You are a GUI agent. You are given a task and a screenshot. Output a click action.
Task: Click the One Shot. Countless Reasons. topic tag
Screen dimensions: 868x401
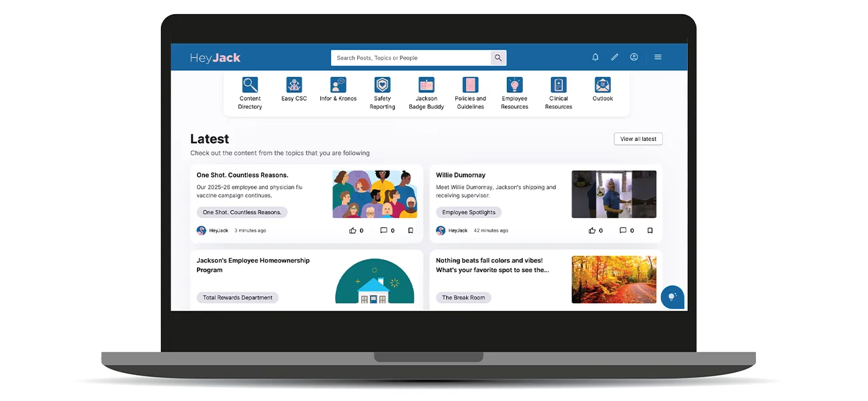(242, 213)
